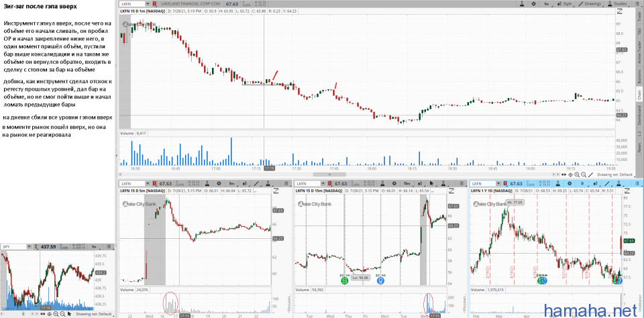Click line drawing tool under main chart
The image size is (644, 318).
pyautogui.click(x=590, y=174)
